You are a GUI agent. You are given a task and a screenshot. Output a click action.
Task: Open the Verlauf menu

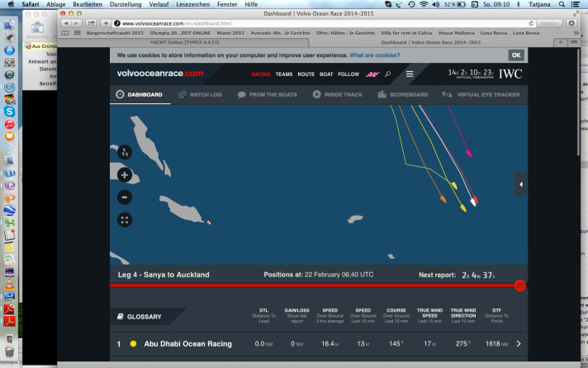(x=159, y=4)
